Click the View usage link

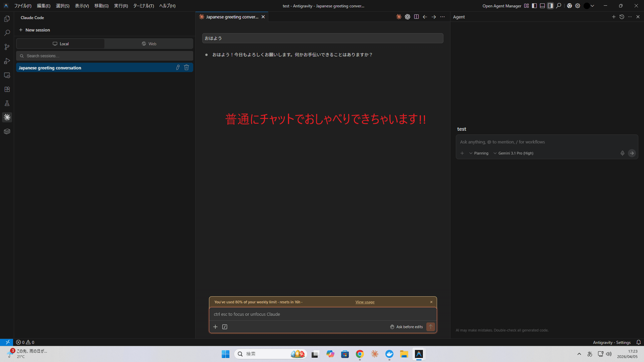coord(365,302)
